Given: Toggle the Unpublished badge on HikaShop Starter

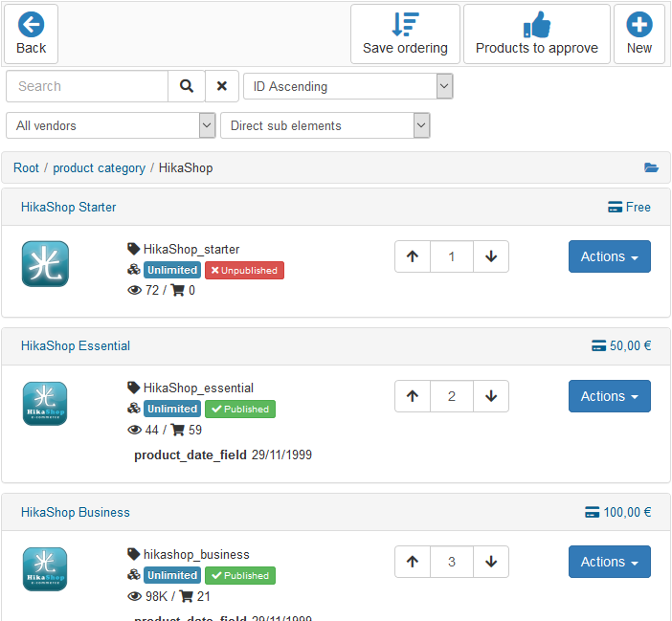Looking at the screenshot, I should 244,270.
